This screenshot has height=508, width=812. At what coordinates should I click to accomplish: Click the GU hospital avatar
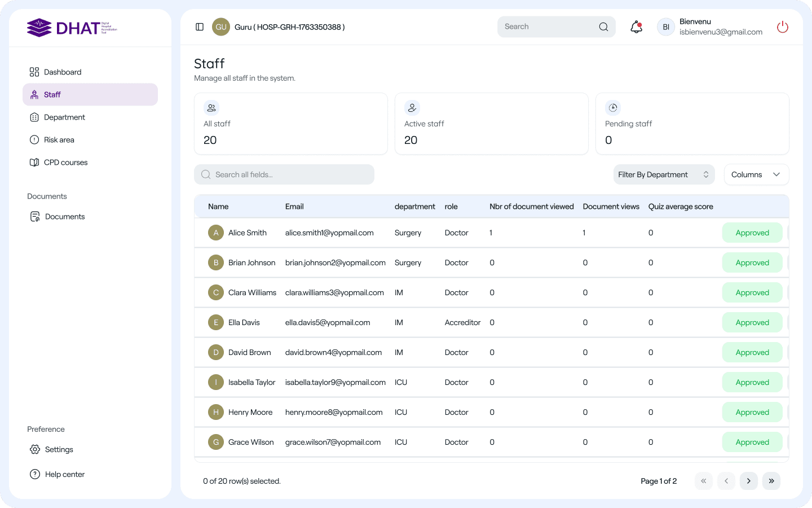point(221,27)
